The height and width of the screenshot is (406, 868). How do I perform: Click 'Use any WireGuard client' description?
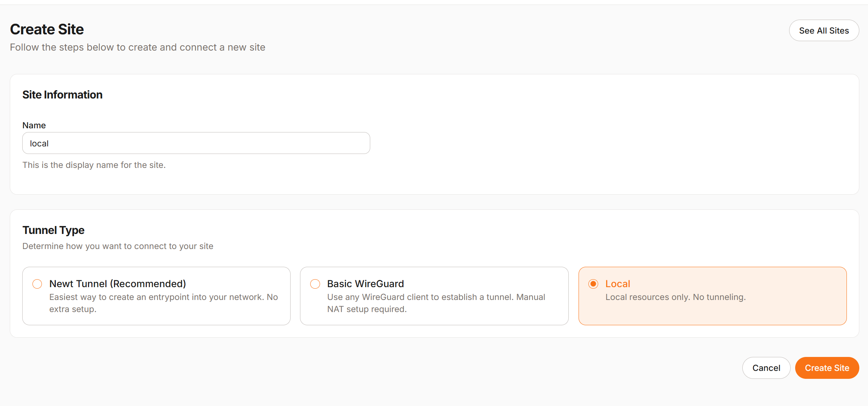click(436, 303)
